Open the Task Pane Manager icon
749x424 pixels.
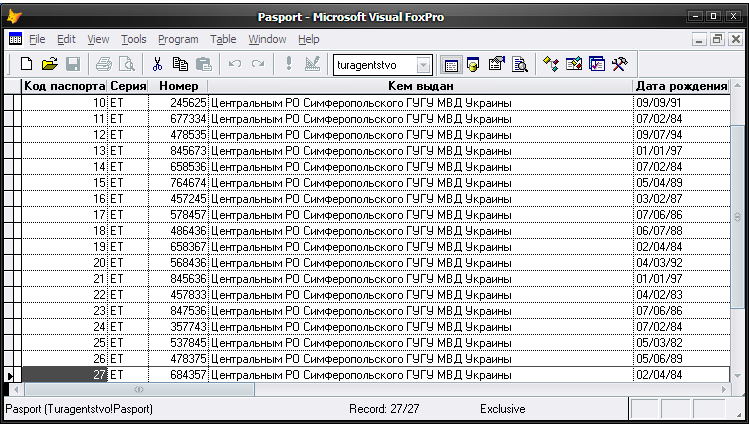597,64
